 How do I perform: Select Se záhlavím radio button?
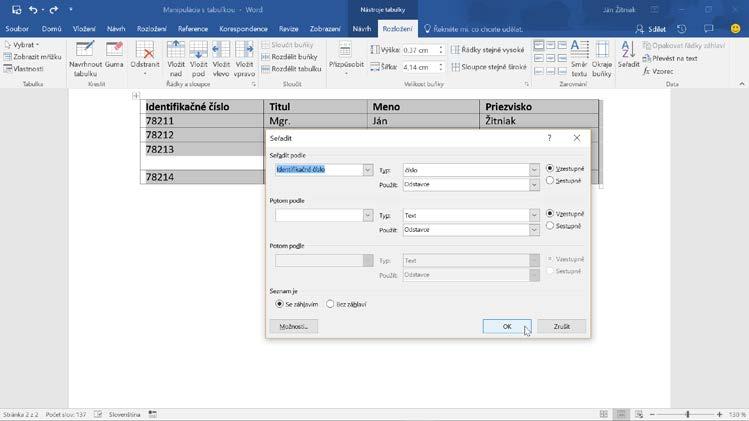pyautogui.click(x=279, y=304)
